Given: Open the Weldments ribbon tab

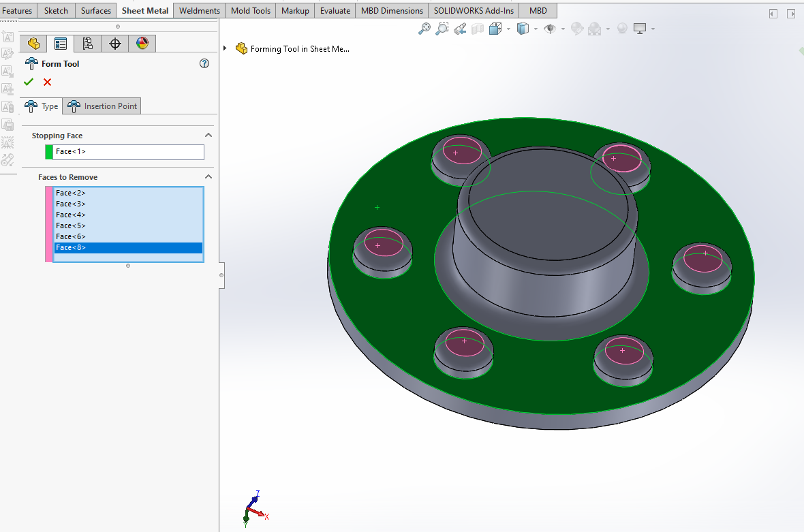Looking at the screenshot, I should (x=199, y=11).
